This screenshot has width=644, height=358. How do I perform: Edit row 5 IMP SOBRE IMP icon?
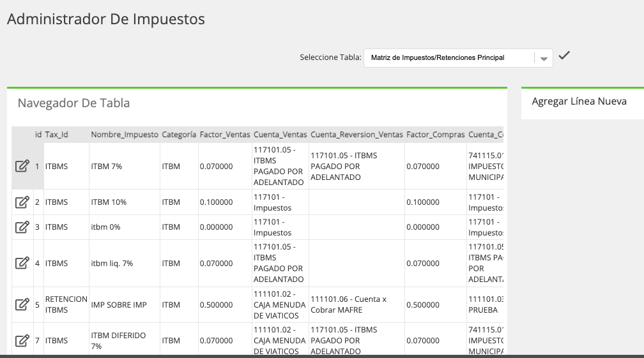click(x=22, y=304)
